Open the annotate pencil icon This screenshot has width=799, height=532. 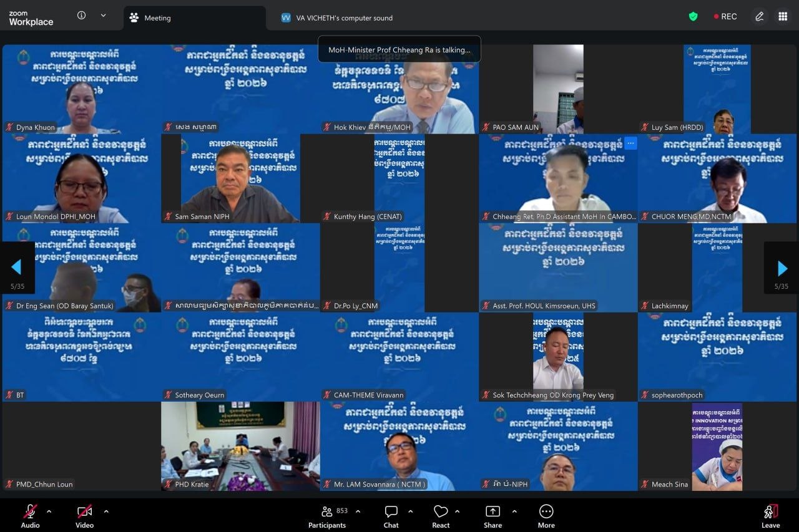coord(760,17)
